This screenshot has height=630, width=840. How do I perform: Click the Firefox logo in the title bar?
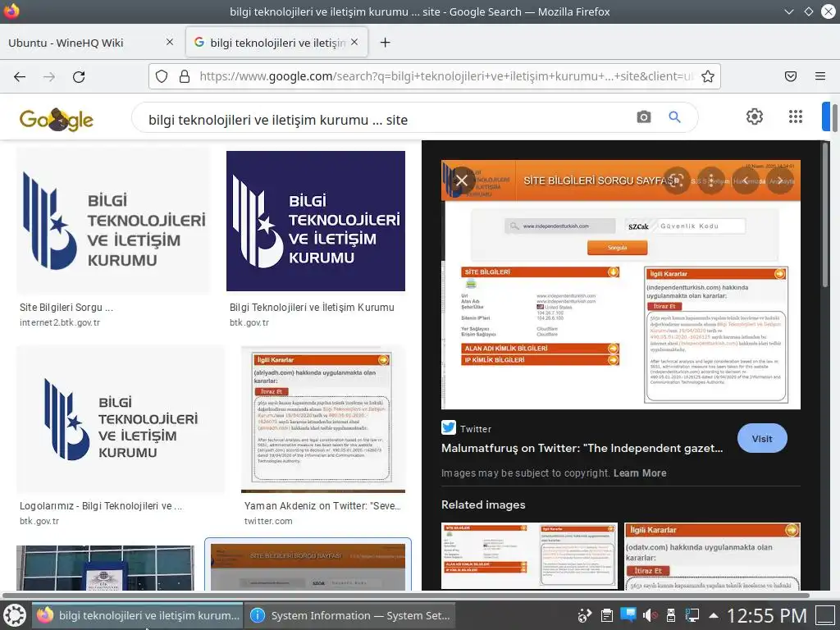coord(11,11)
